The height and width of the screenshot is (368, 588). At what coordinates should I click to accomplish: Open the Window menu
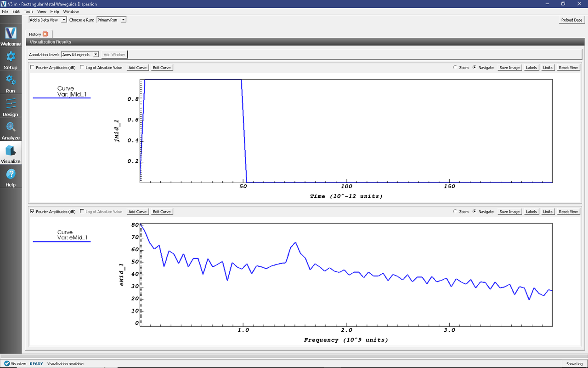click(x=71, y=11)
